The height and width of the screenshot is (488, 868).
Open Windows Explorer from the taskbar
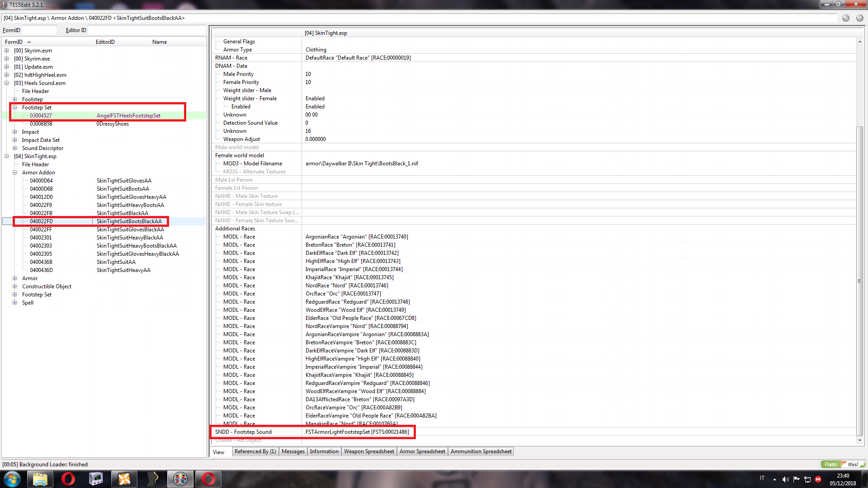pyautogui.click(x=40, y=479)
